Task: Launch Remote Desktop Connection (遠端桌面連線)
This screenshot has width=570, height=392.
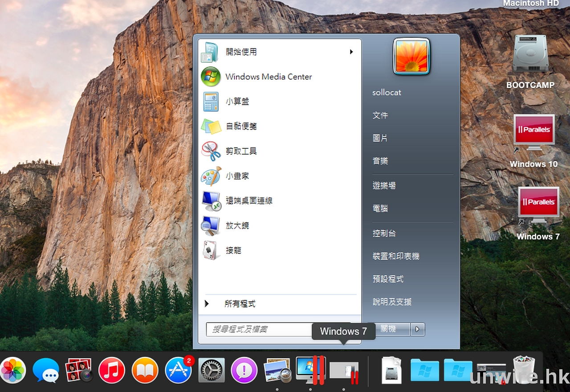Action: (248, 201)
